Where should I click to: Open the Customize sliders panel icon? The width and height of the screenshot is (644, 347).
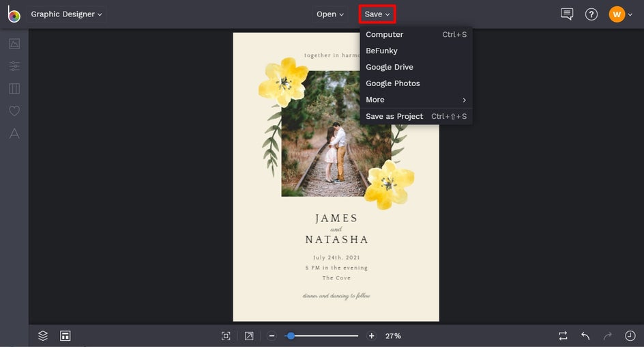tap(14, 66)
